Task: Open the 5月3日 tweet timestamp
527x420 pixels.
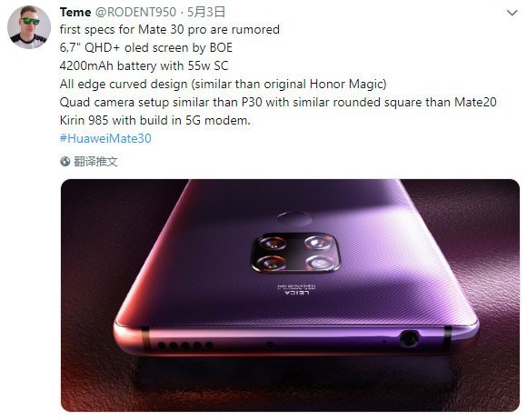Action: pos(206,13)
